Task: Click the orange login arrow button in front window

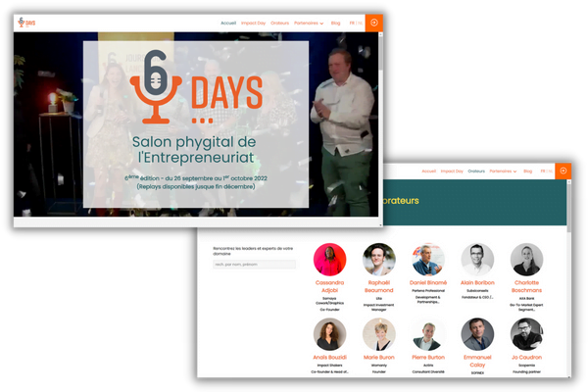Action: click(374, 23)
